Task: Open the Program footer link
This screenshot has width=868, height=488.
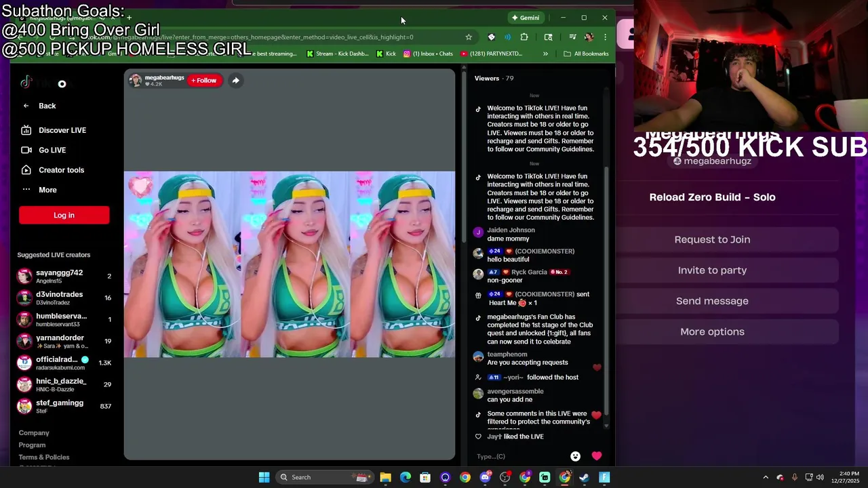Action: pos(32,445)
